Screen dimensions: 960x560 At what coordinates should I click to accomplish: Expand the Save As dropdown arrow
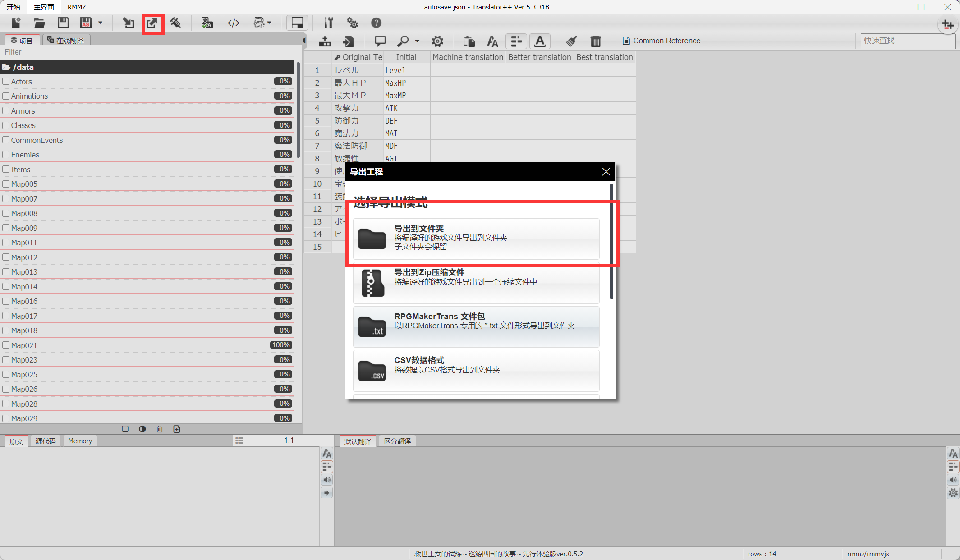100,23
